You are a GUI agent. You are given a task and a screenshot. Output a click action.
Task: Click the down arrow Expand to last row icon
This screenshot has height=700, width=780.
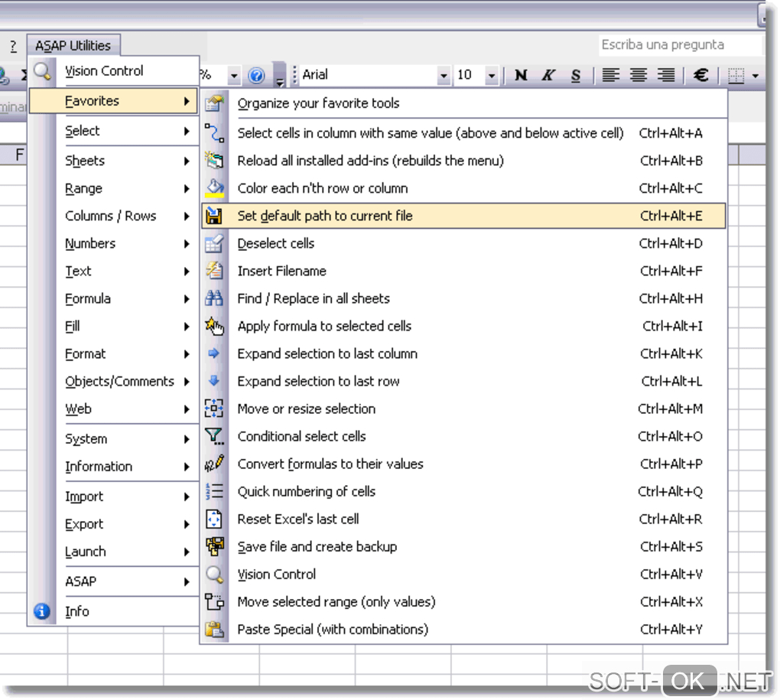pyautogui.click(x=214, y=380)
